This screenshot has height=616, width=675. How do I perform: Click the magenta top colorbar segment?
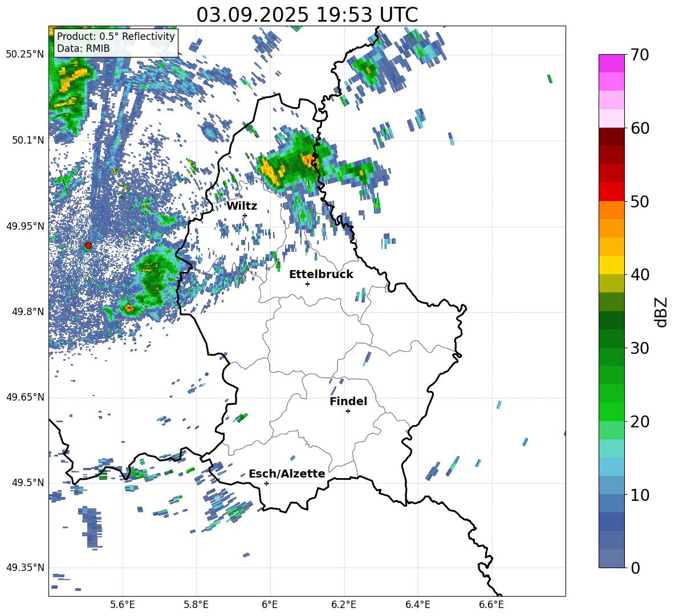pos(611,63)
